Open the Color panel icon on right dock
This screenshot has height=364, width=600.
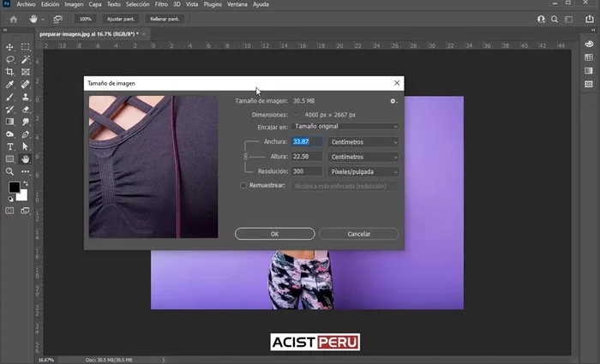click(589, 44)
